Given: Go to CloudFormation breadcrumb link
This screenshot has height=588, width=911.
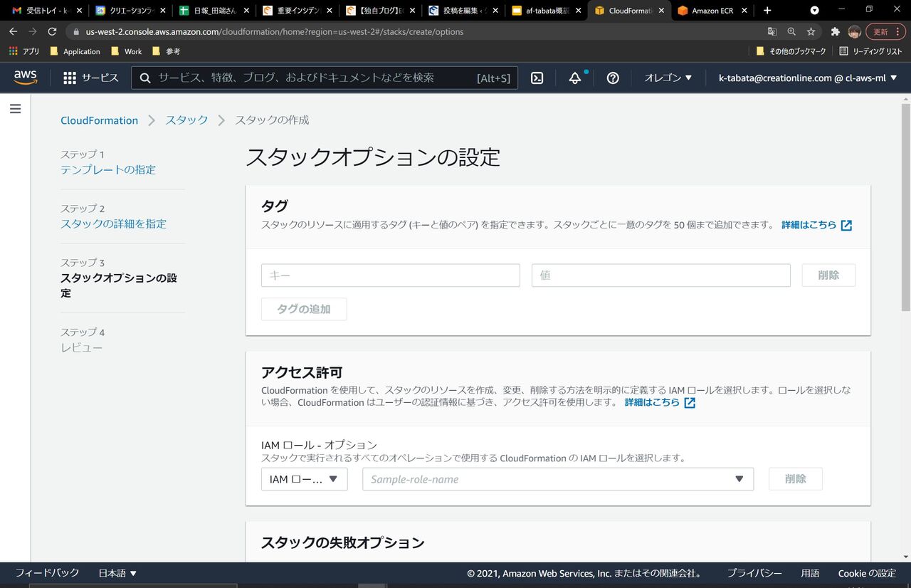Looking at the screenshot, I should pos(100,120).
